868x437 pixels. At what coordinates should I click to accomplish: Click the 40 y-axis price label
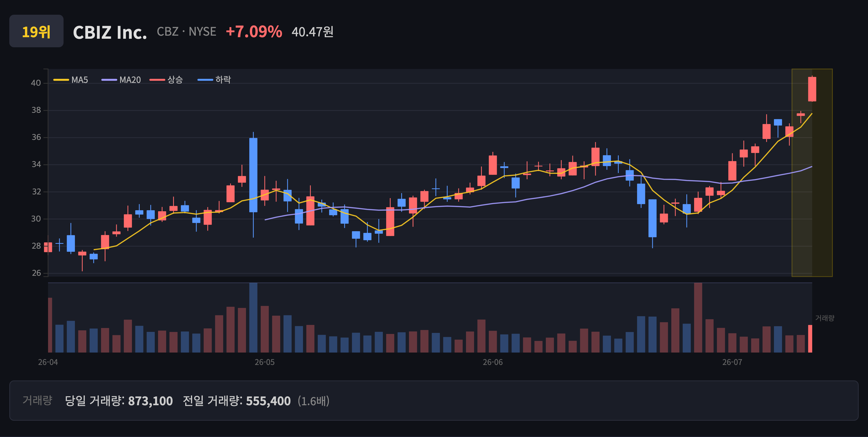36,83
